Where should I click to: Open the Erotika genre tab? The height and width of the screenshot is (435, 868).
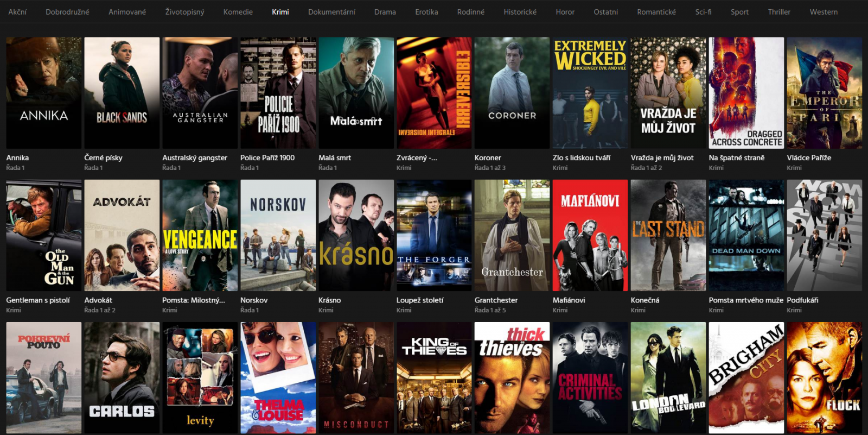coord(426,12)
